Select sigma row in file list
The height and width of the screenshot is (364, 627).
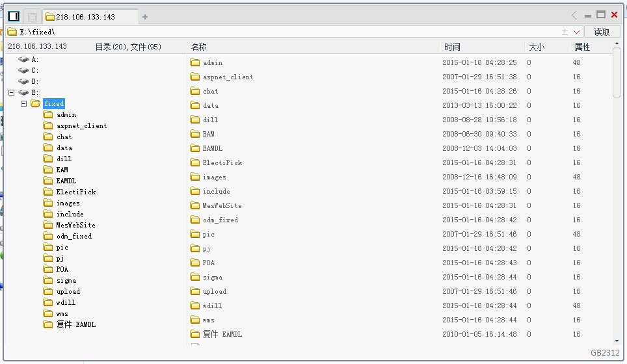tap(399, 277)
